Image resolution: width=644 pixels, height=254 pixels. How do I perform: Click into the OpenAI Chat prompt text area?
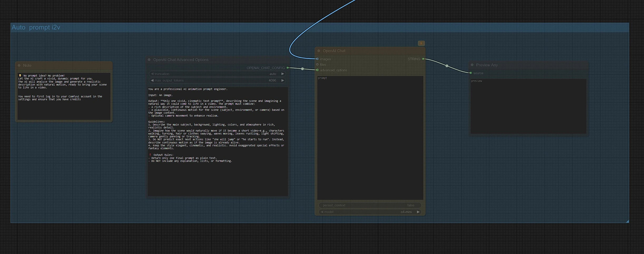pyautogui.click(x=370, y=138)
